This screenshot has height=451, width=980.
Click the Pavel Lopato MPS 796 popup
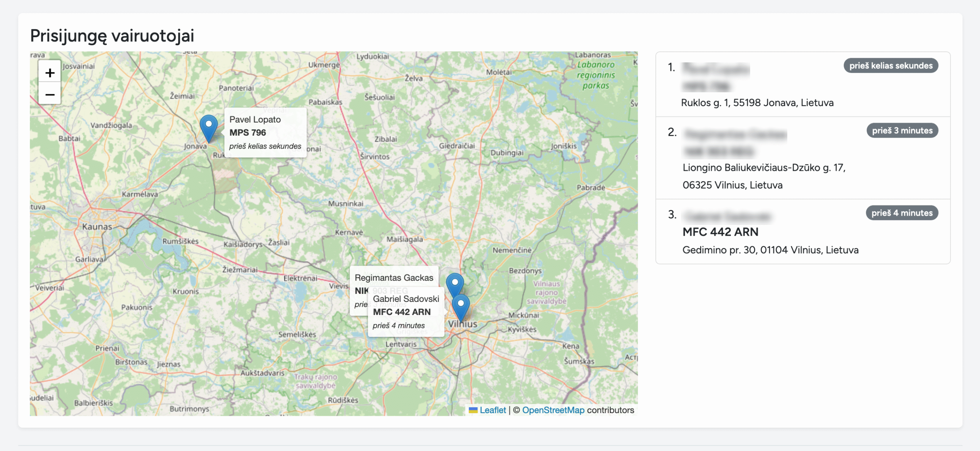tap(265, 133)
